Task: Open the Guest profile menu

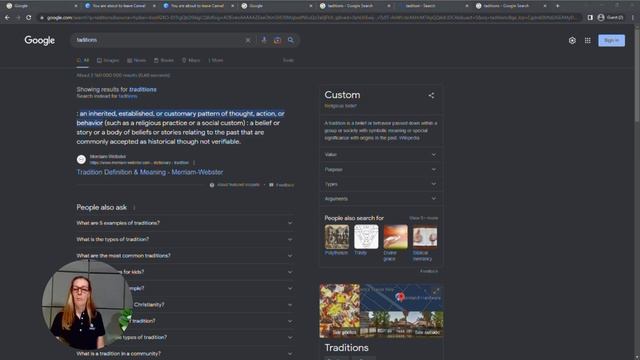Action: click(x=610, y=18)
